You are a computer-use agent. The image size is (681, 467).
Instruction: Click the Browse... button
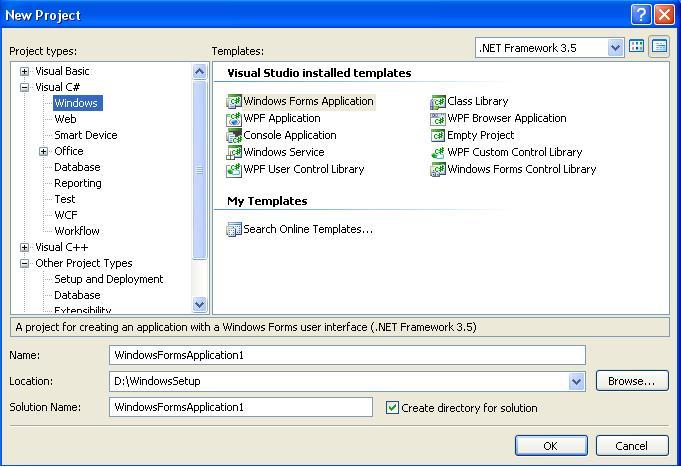(632, 381)
